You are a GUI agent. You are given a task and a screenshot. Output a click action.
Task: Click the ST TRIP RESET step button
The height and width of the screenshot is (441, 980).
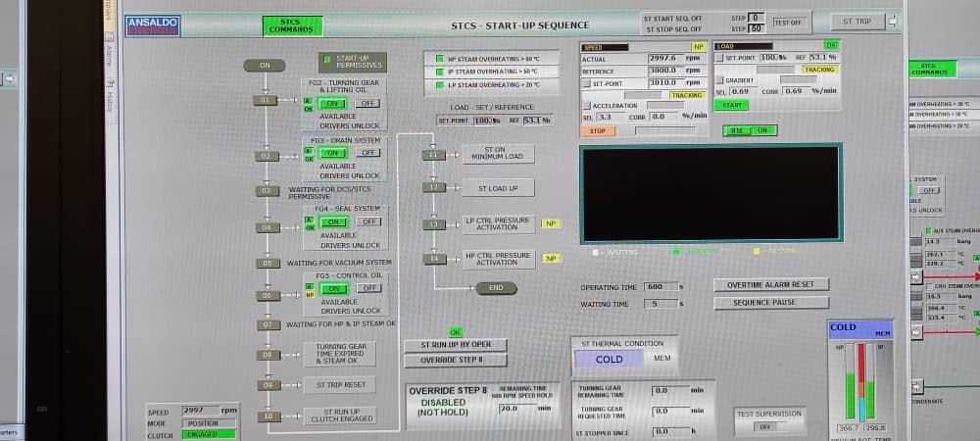click(x=340, y=385)
